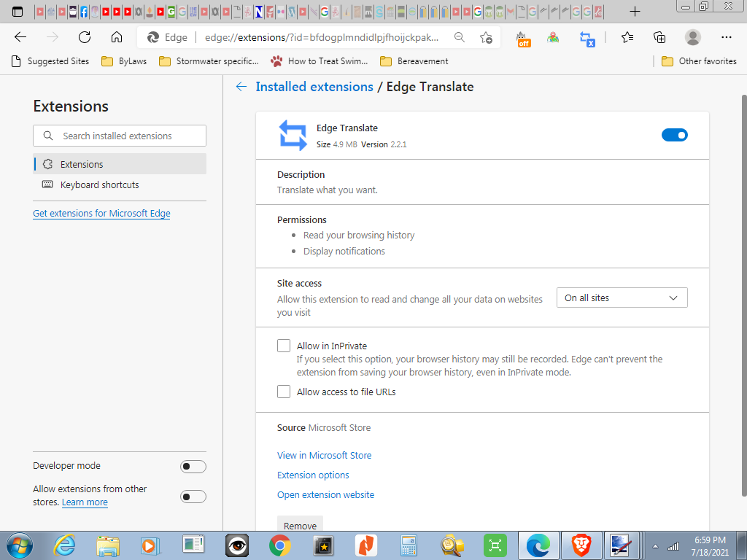Open the Settings and more ellipsis menu
Screen dimensions: 747x560
coord(726,37)
